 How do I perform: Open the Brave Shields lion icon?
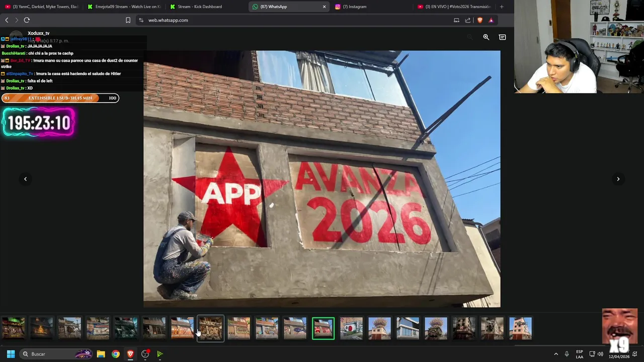[479, 20]
